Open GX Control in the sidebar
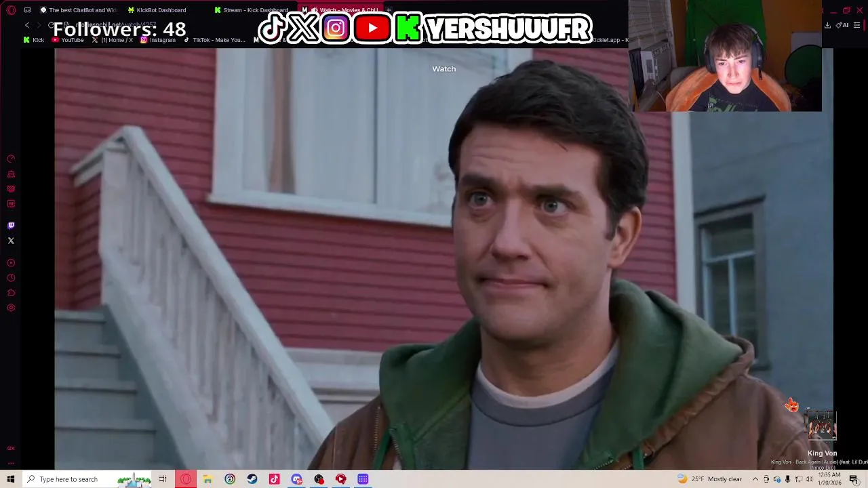Screen dimensions: 868x488 11,159
